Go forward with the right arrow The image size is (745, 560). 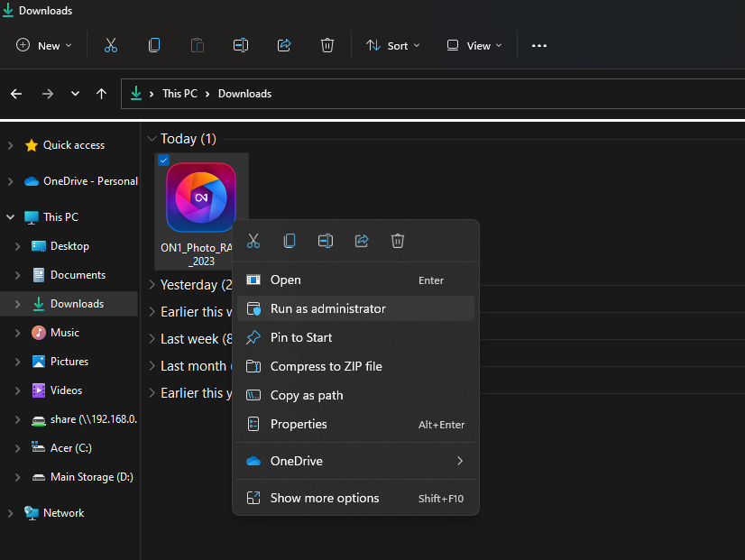pyautogui.click(x=48, y=94)
